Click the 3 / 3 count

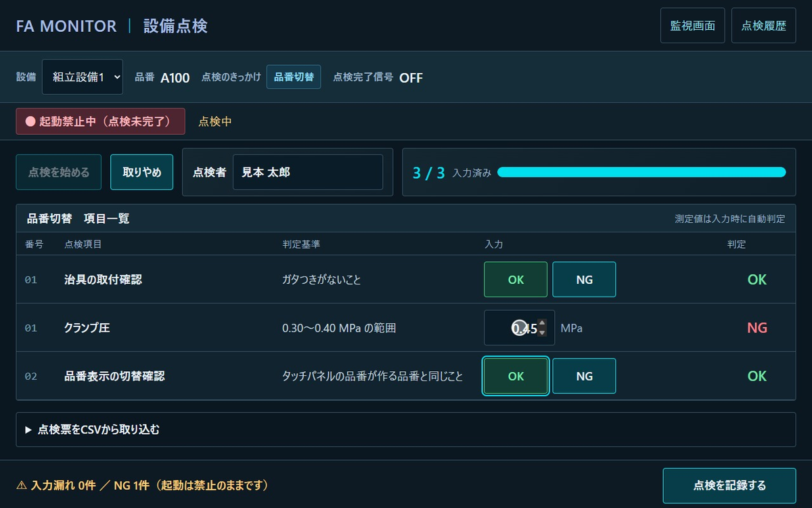point(429,173)
